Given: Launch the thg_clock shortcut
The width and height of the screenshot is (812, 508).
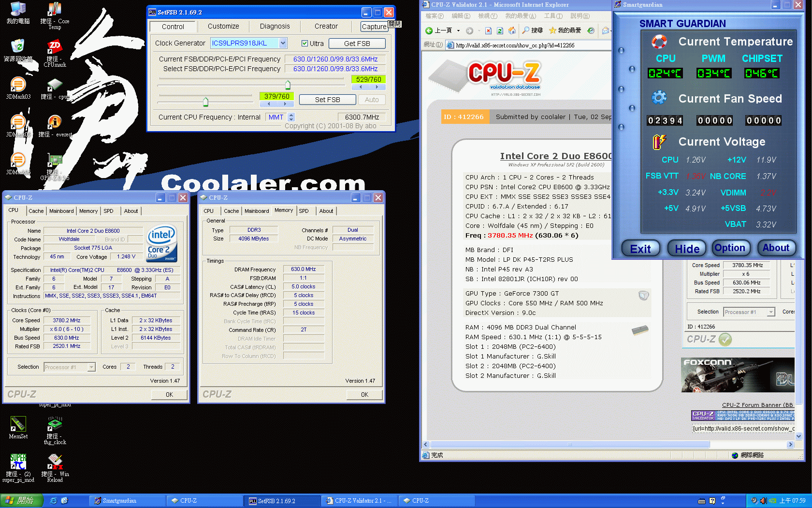Looking at the screenshot, I should 54,424.
